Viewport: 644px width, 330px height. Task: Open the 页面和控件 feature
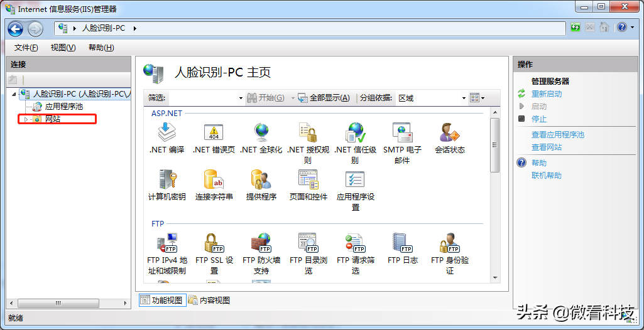(x=308, y=185)
